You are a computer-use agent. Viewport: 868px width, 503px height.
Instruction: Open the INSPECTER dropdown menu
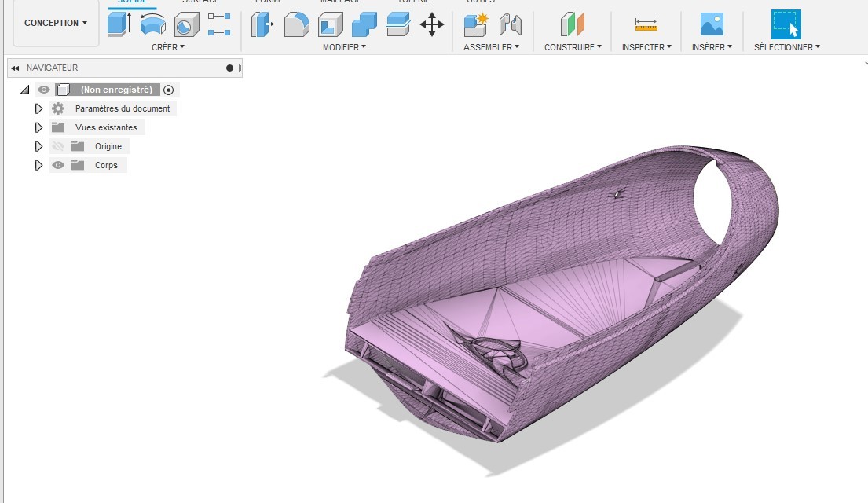tap(646, 47)
